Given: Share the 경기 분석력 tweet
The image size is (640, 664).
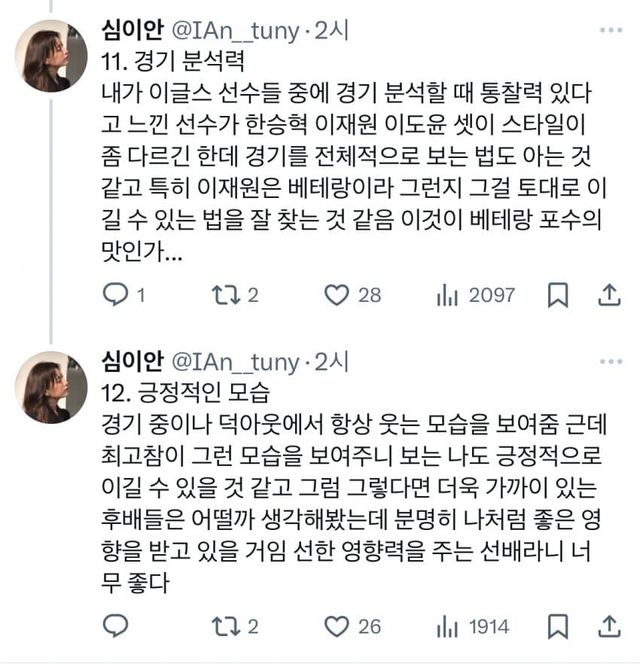Looking at the screenshot, I should [x=608, y=295].
